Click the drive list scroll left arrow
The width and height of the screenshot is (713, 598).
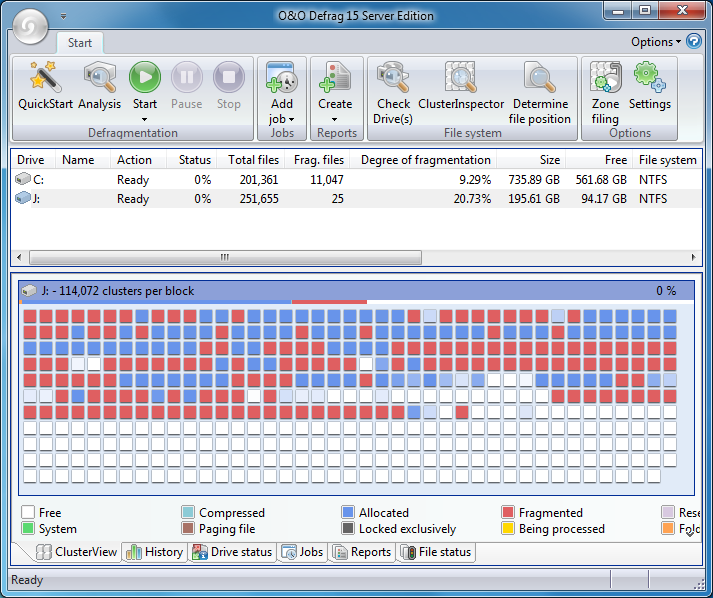click(19, 257)
